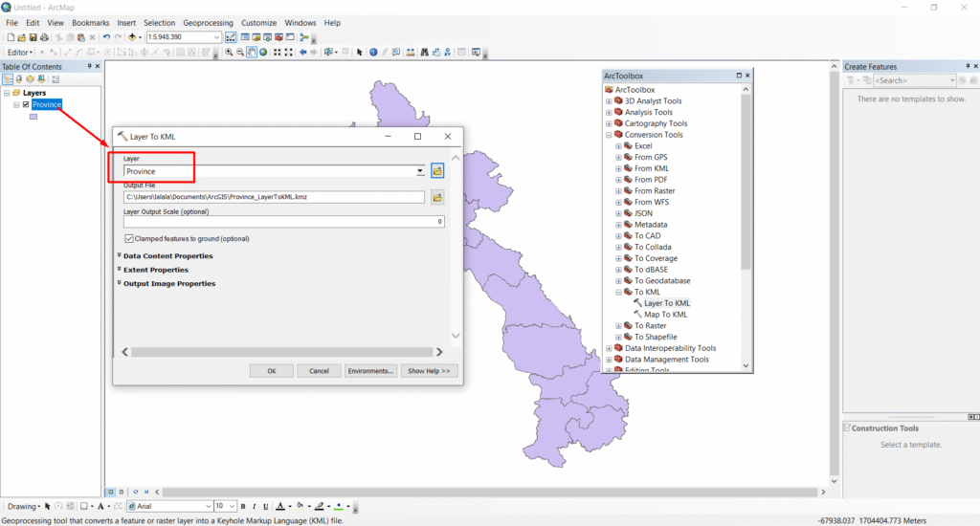This screenshot has height=526, width=980.
Task: Save the map document icon
Action: pyautogui.click(x=33, y=37)
